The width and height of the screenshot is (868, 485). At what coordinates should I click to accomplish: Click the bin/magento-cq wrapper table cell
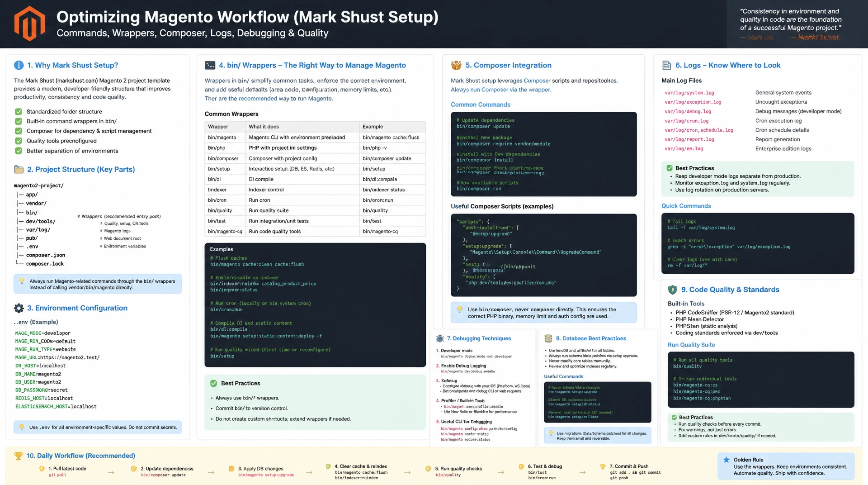pyautogui.click(x=225, y=231)
